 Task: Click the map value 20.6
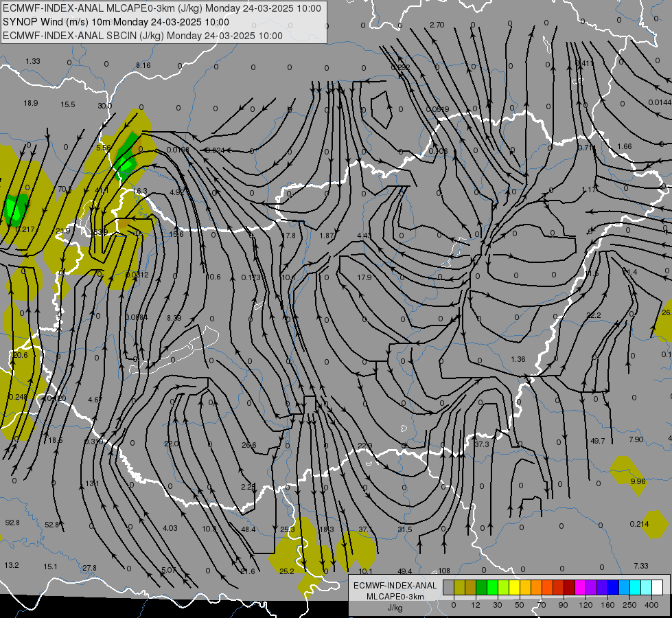click(x=20, y=355)
